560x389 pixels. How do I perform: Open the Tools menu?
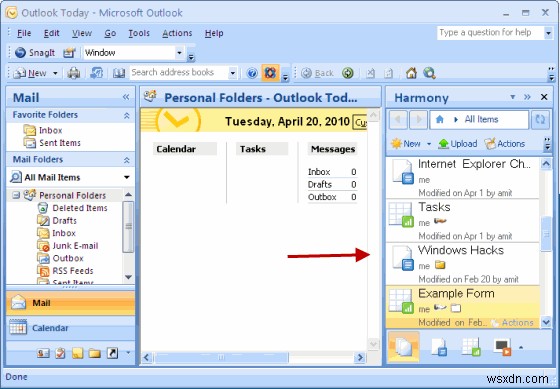(x=139, y=33)
